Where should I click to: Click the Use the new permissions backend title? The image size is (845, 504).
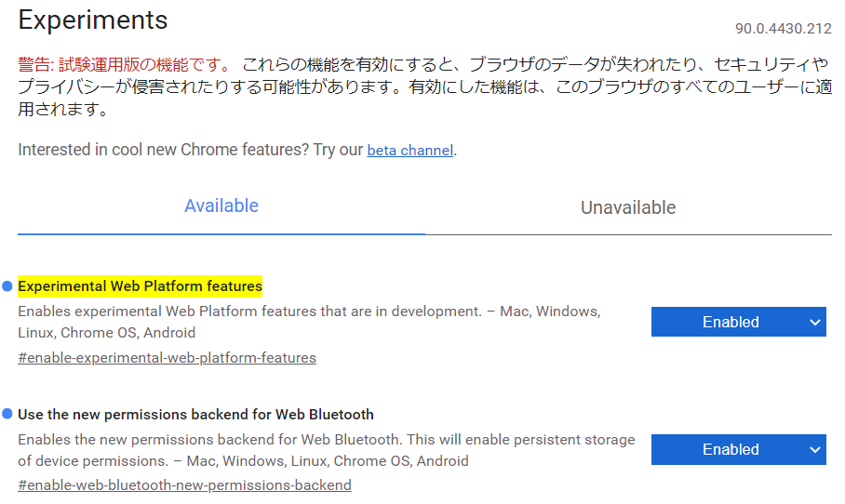[x=195, y=415]
